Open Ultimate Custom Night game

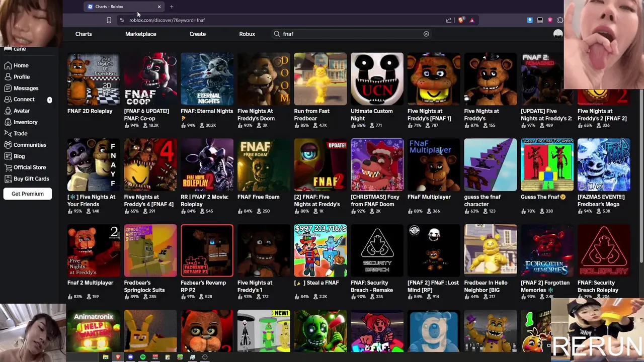click(x=377, y=90)
